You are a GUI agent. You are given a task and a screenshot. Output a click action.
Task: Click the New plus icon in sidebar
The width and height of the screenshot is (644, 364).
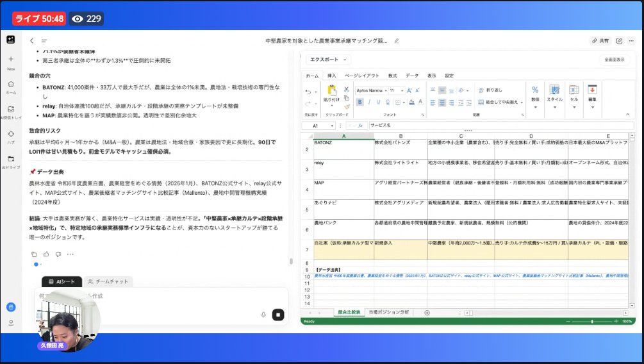(11, 59)
